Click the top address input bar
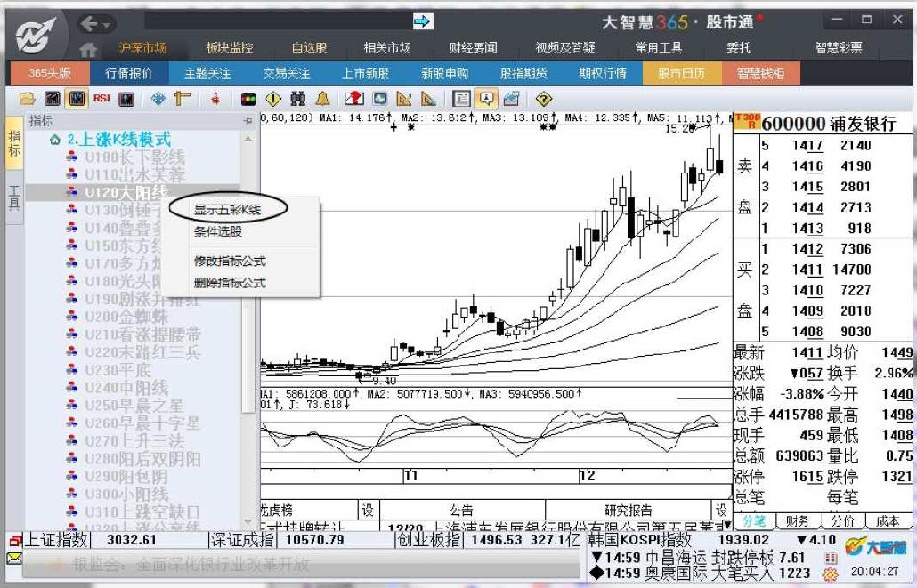 [279, 21]
